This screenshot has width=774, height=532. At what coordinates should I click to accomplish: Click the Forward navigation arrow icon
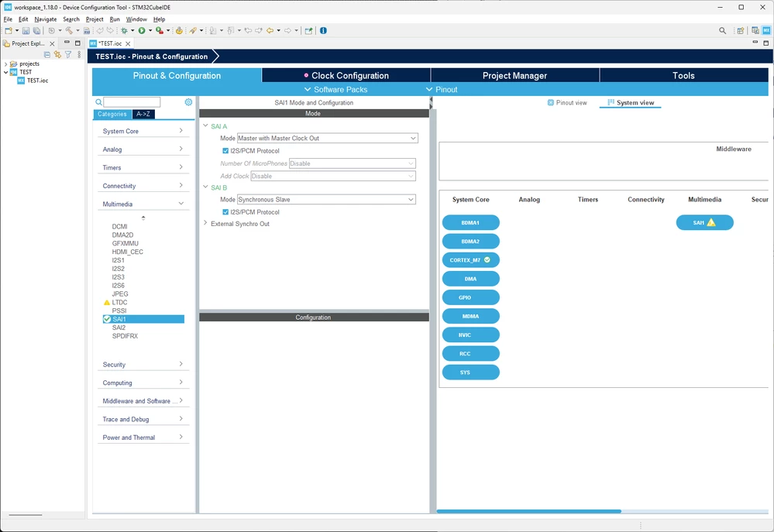tap(287, 31)
